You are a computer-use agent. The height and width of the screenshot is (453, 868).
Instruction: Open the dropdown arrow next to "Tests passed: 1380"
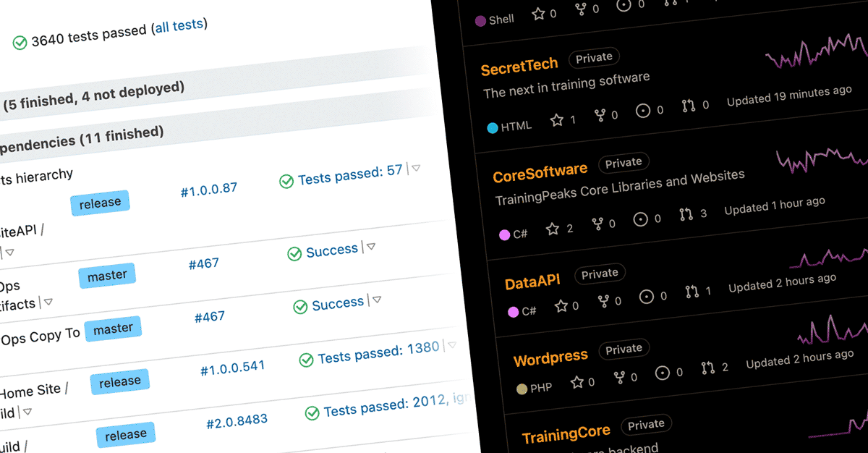click(452, 345)
